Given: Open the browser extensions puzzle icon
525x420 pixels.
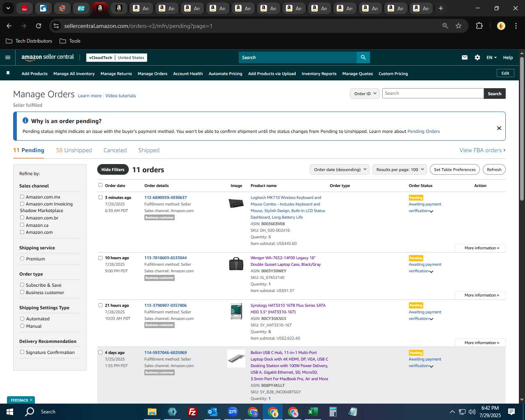Looking at the screenshot, I should coord(479,26).
